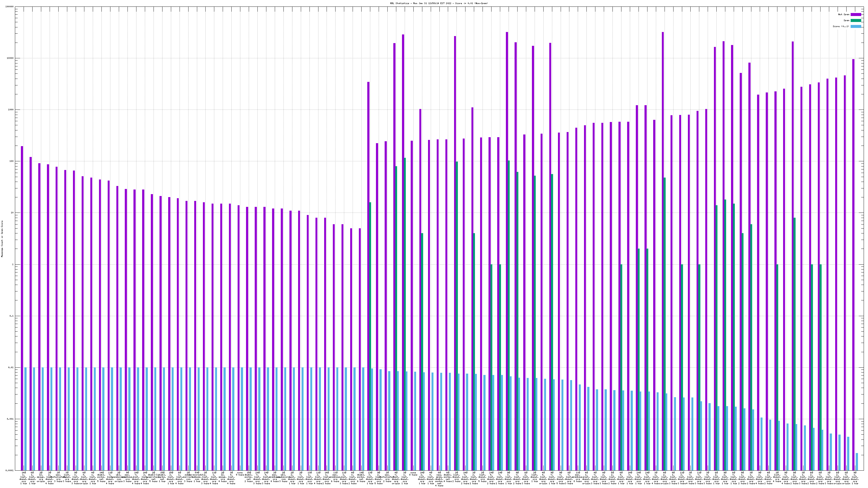868x488 pixels.
Task: Click the 'none 9 hops' x-axis label
Action: click(240, 474)
